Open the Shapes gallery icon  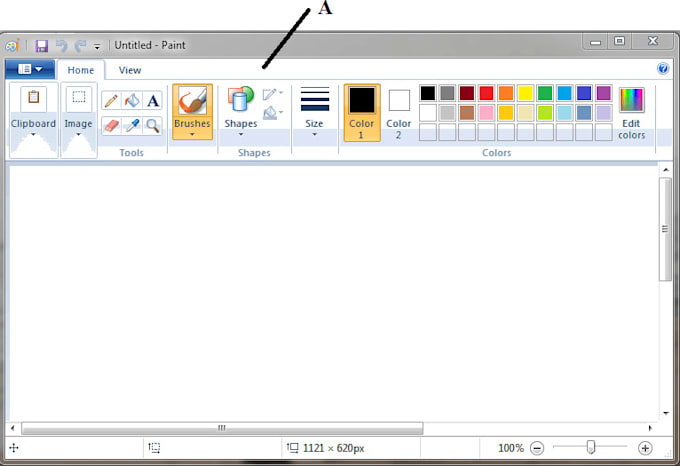(241, 100)
